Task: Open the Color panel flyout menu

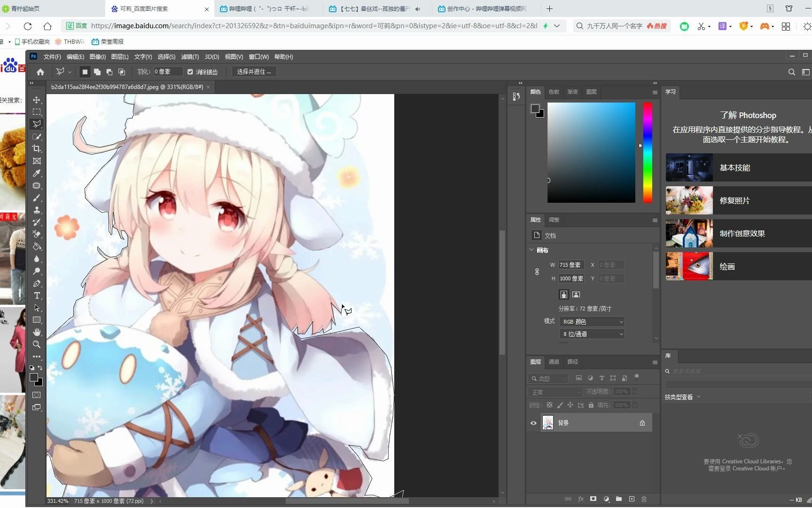Action: pyautogui.click(x=655, y=92)
